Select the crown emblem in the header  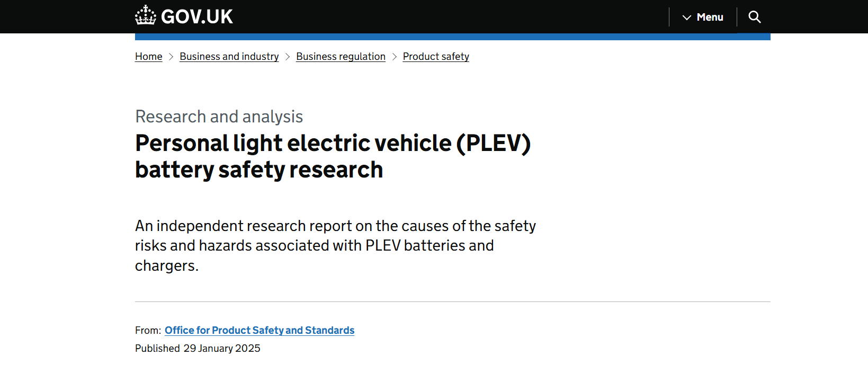tap(145, 15)
